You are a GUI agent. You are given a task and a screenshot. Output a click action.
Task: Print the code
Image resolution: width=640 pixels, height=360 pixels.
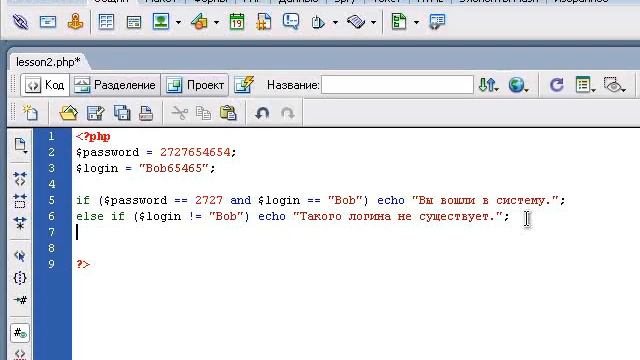click(x=146, y=113)
